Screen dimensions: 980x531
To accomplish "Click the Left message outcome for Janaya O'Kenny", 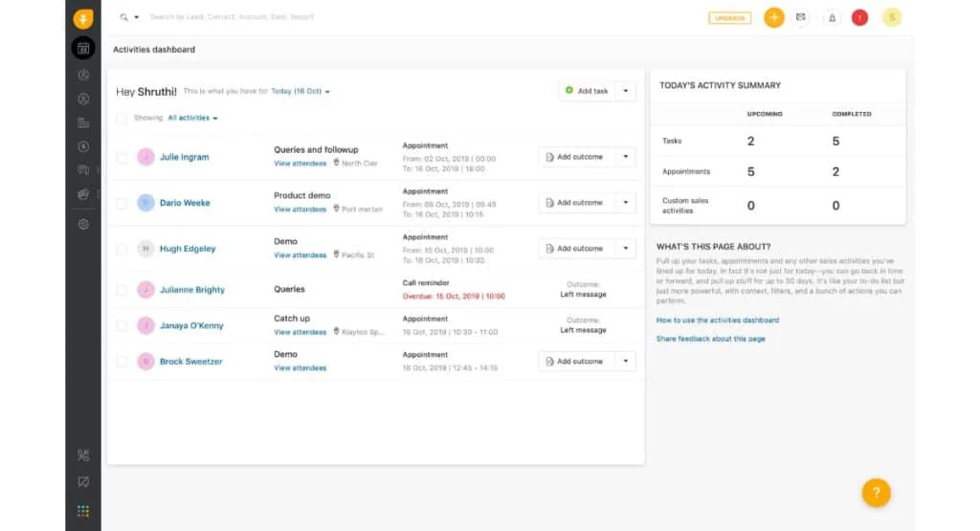I will tap(583, 330).
